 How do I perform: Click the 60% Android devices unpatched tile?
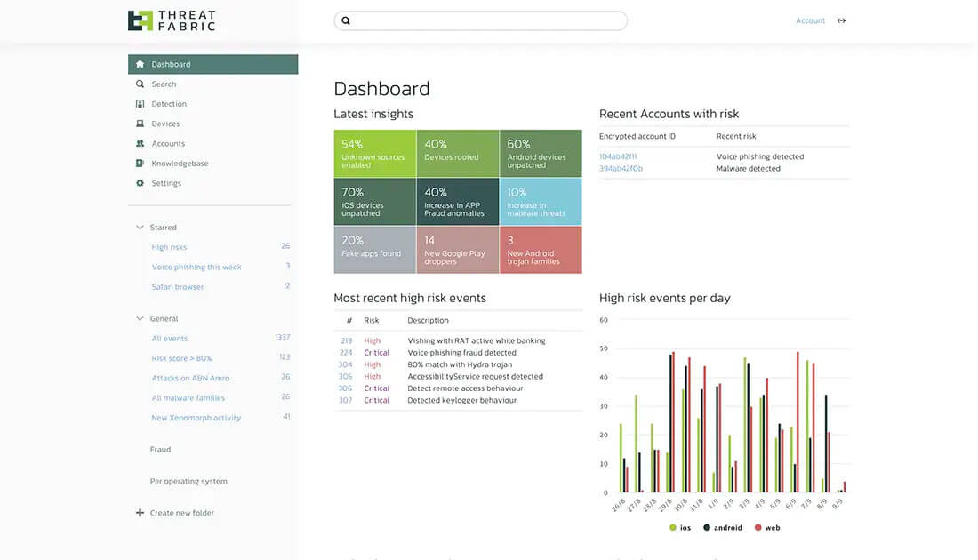point(541,154)
